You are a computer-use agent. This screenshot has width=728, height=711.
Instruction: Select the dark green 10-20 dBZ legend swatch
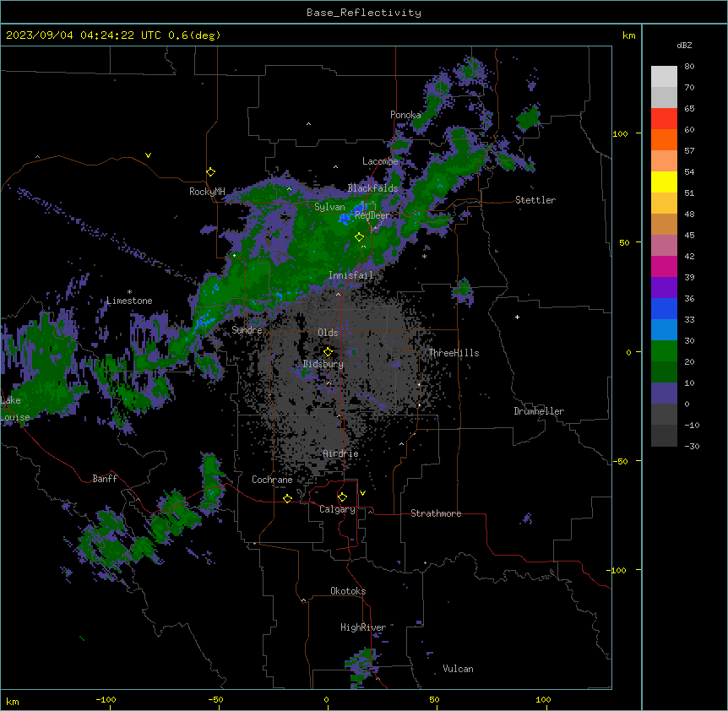664,372
